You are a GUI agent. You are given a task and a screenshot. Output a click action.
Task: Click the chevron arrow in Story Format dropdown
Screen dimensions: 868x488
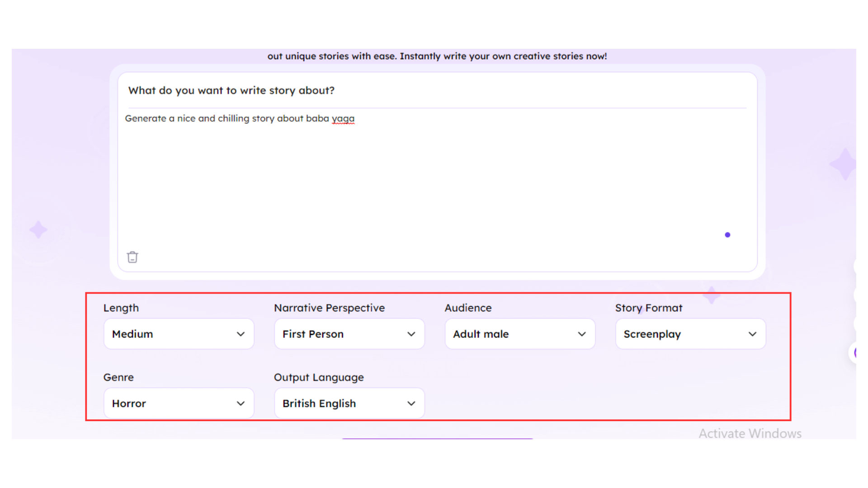752,334
